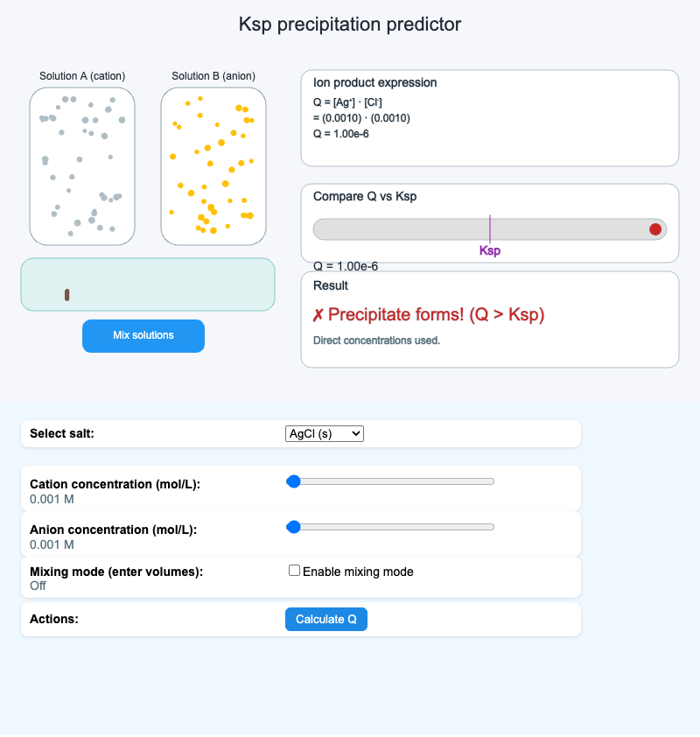Click the 'Q = 1.00e-6' readout below the bar
Image resolution: width=700 pixels, height=737 pixels.
click(346, 266)
